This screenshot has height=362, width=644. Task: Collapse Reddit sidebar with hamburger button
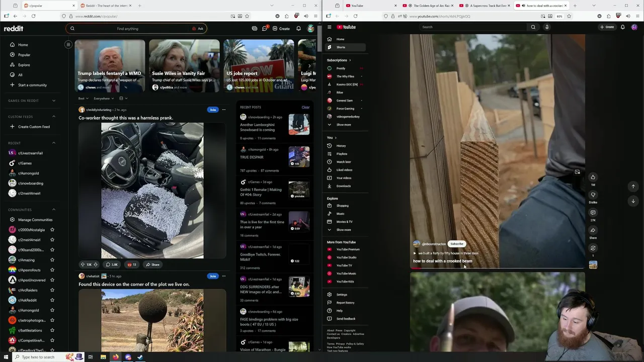68,44
